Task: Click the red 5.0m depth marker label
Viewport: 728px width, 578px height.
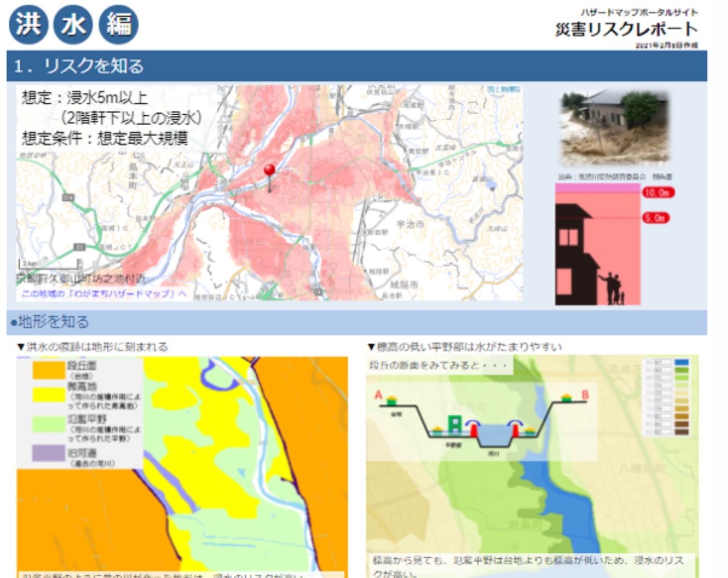Action: point(655,218)
